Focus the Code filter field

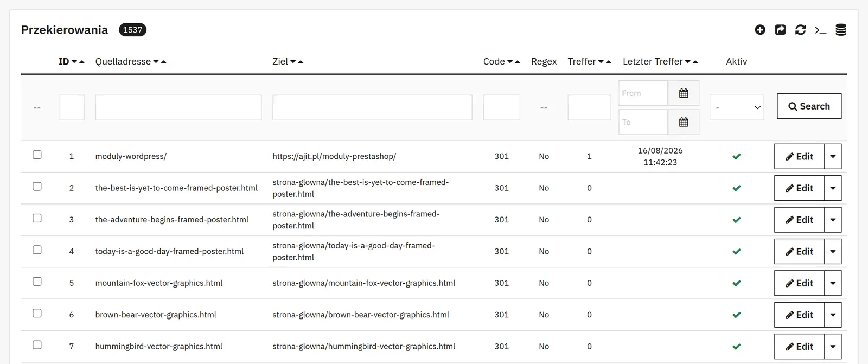tap(502, 107)
